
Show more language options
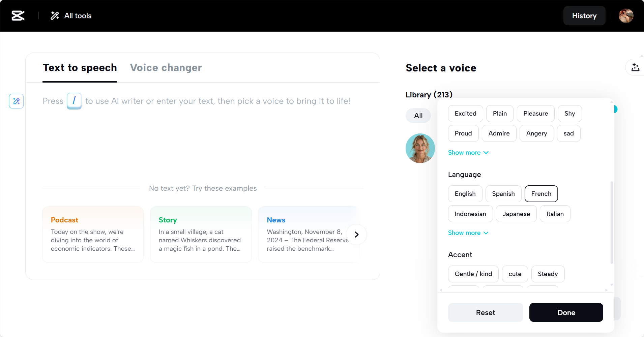click(468, 233)
